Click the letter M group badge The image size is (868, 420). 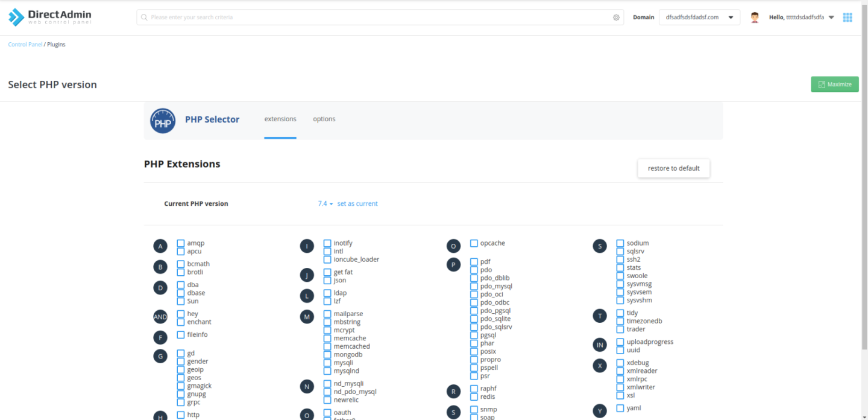pos(307,317)
